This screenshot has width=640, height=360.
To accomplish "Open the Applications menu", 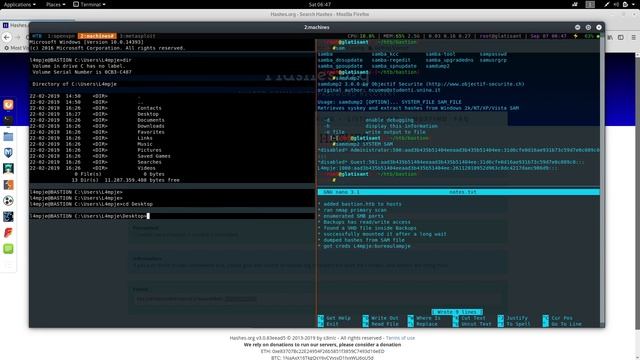I will [19, 4].
